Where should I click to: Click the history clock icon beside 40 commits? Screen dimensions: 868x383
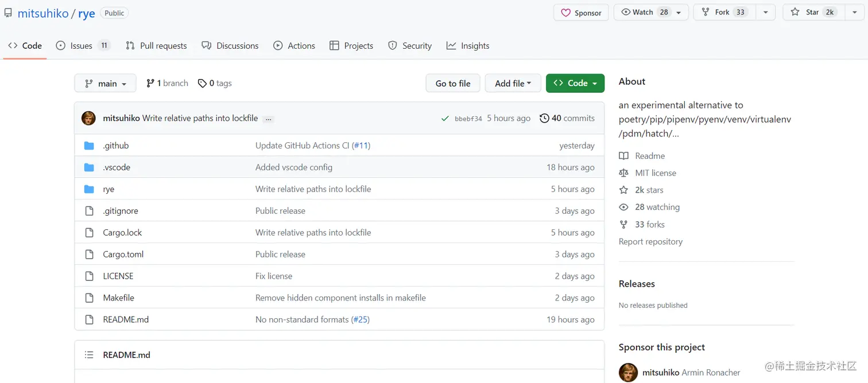(x=544, y=118)
